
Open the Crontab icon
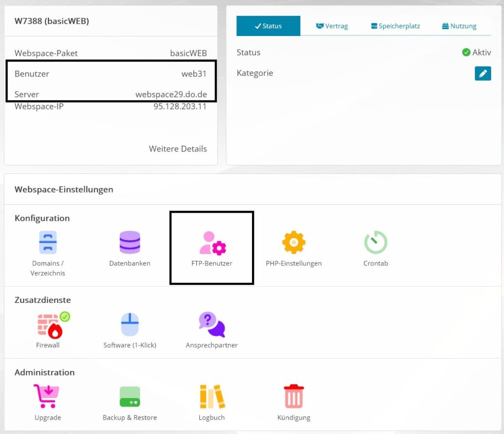(x=376, y=242)
